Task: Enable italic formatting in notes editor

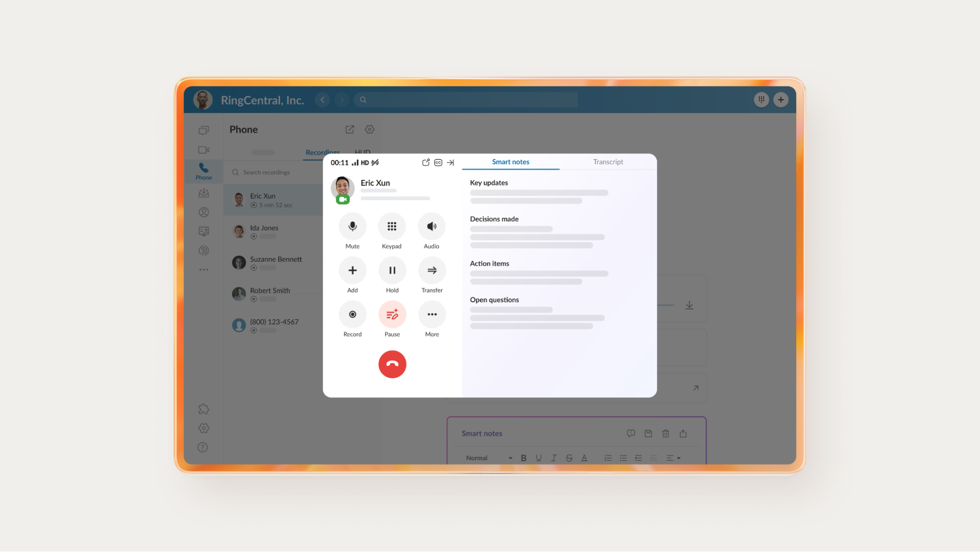Action: pos(553,458)
